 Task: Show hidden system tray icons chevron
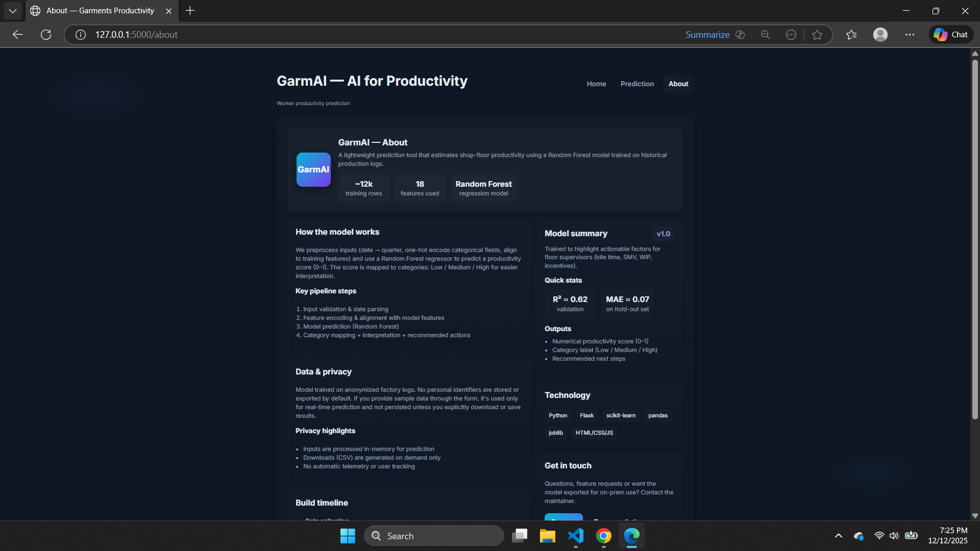tap(838, 536)
